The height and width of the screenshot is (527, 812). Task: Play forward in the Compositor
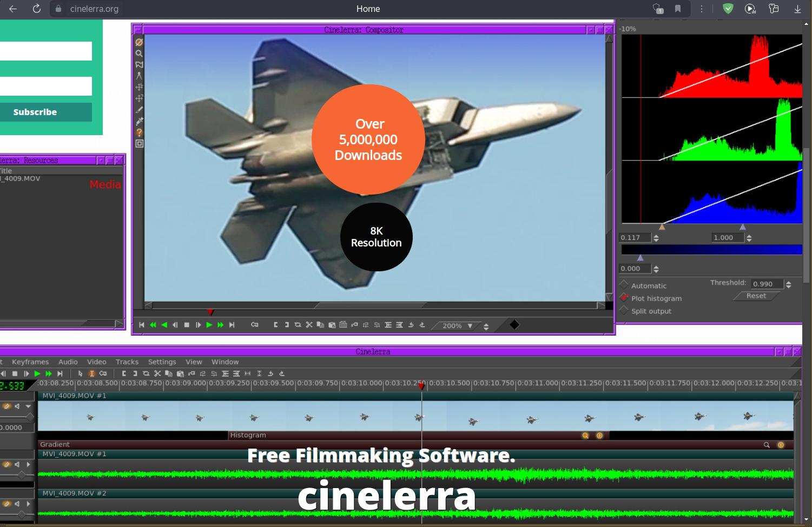click(x=209, y=325)
